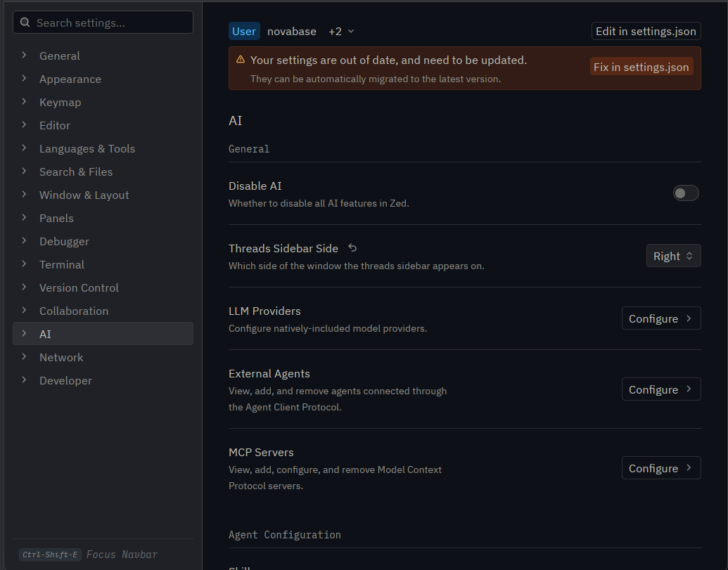Expand the Keymap section chevron
The image size is (728, 570).
[x=24, y=102]
